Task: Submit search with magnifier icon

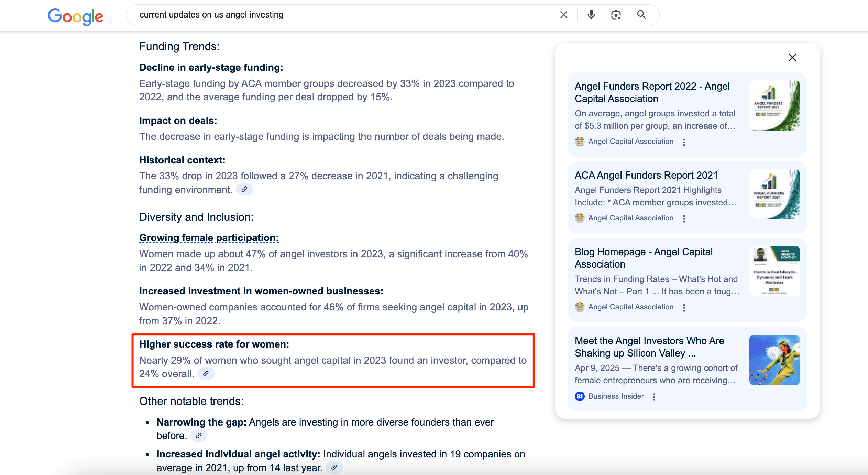Action: 641,15
